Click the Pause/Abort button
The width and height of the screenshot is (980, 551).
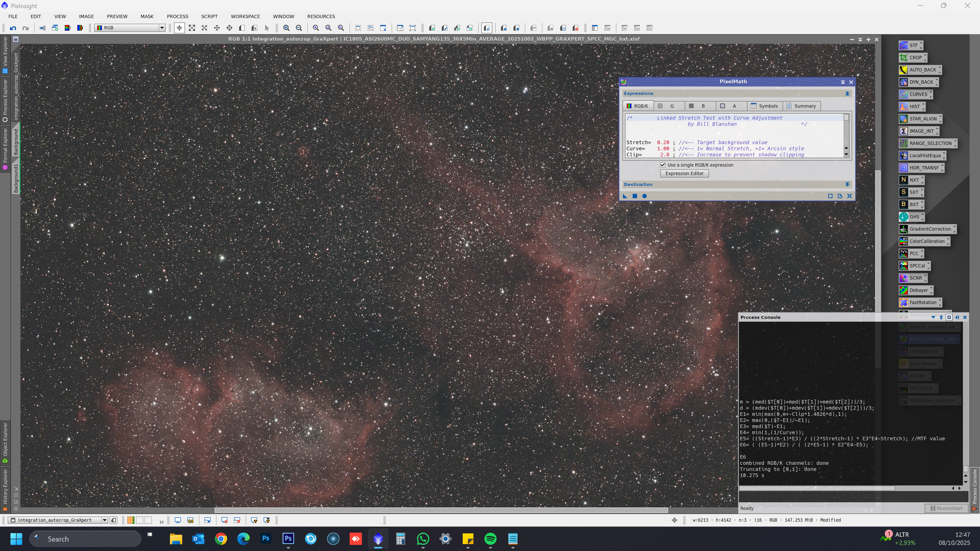click(x=946, y=508)
